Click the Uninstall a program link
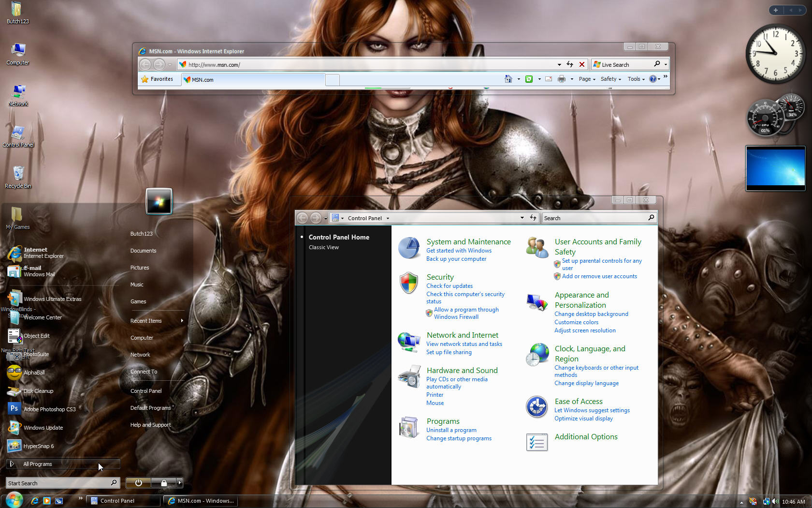 click(x=451, y=430)
